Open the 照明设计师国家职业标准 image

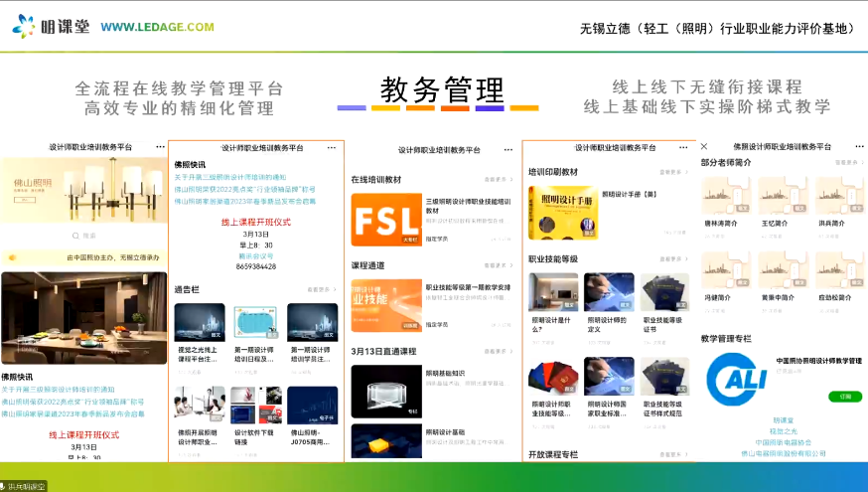pos(609,376)
